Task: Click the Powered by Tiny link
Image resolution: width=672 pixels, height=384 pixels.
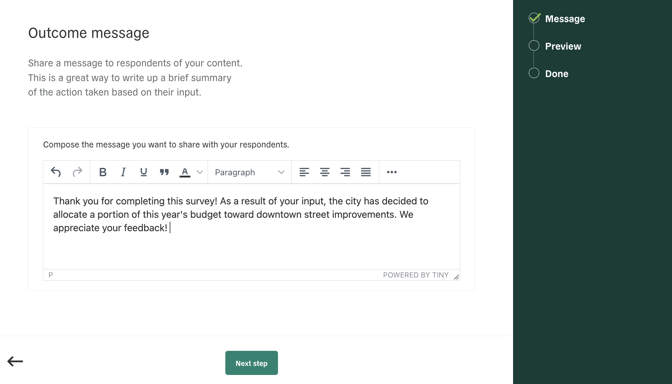Action: pyautogui.click(x=416, y=275)
